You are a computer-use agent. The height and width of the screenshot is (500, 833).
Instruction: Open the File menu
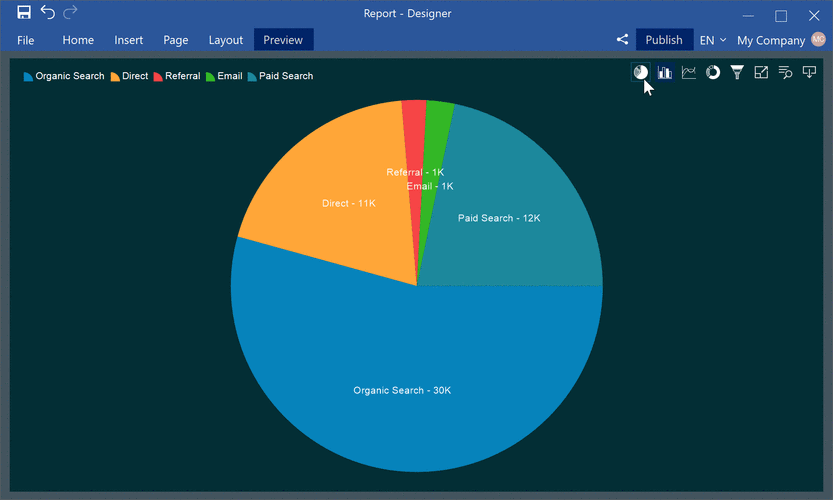tap(26, 40)
